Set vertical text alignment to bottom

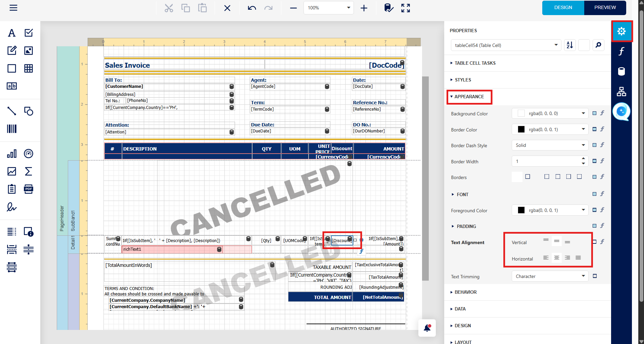[567, 241]
